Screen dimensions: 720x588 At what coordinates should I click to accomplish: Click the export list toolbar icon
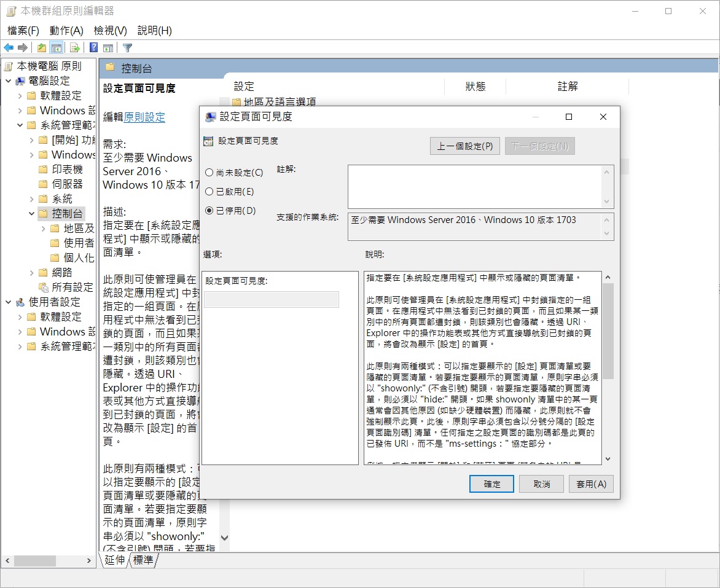[75, 47]
